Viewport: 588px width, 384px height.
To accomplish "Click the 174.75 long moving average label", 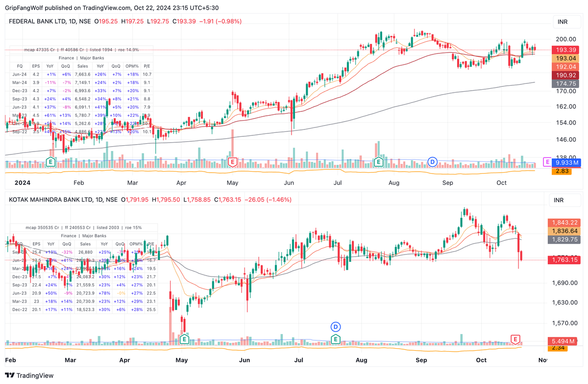I will [x=566, y=84].
